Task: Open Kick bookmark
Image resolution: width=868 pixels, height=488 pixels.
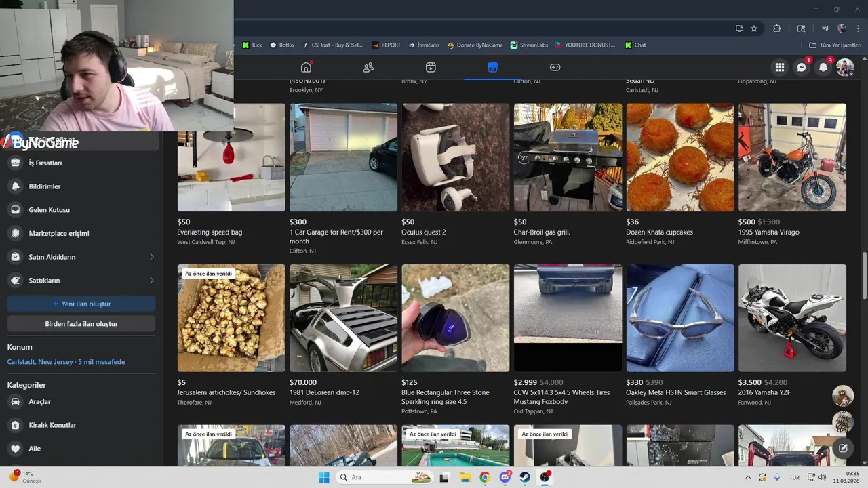Action: tap(252, 45)
